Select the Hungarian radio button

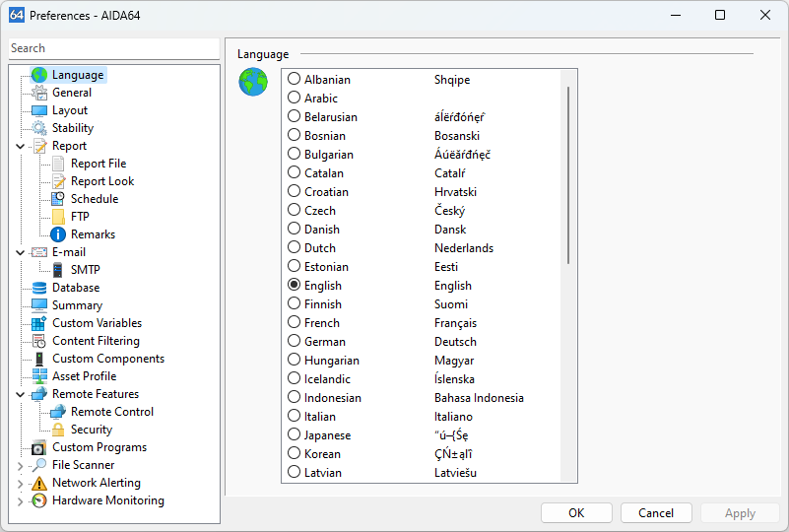click(294, 360)
